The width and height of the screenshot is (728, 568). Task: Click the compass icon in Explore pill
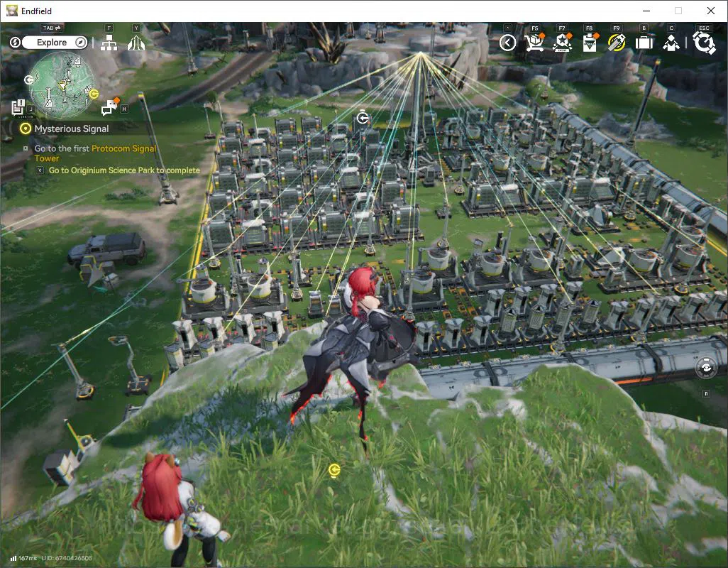pyautogui.click(x=80, y=43)
